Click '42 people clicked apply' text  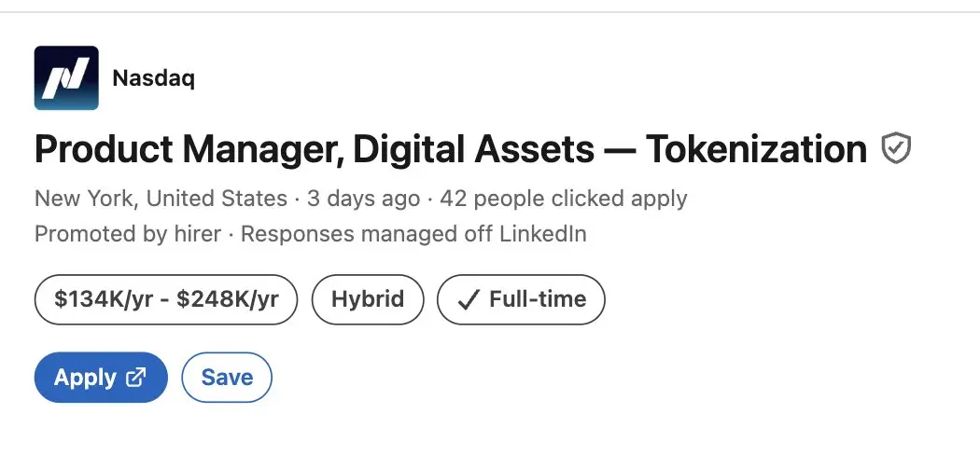(563, 199)
